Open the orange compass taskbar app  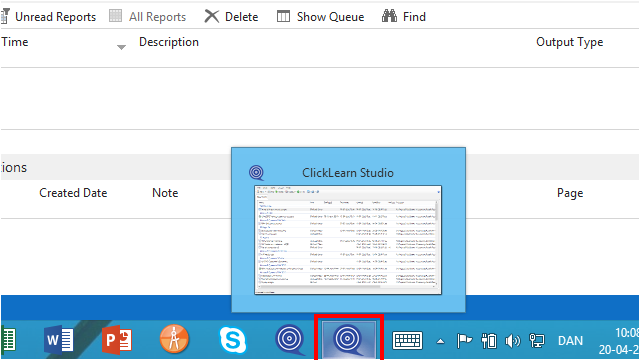tap(174, 339)
